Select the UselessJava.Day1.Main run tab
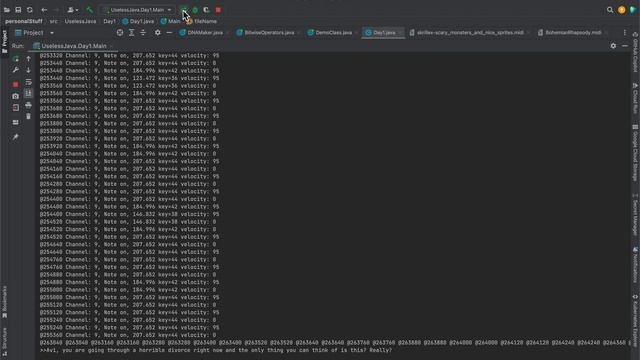This screenshot has width=640, height=360. click(73, 46)
